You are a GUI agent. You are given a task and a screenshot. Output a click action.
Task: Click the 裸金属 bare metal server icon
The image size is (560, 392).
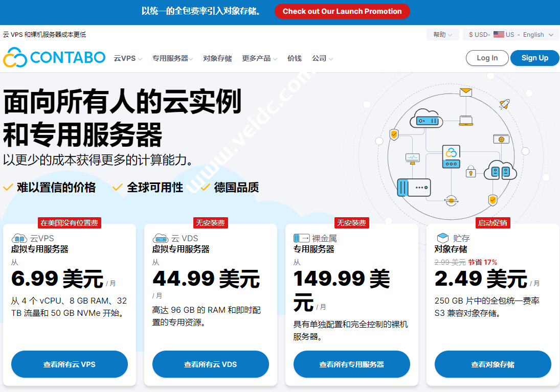point(301,238)
